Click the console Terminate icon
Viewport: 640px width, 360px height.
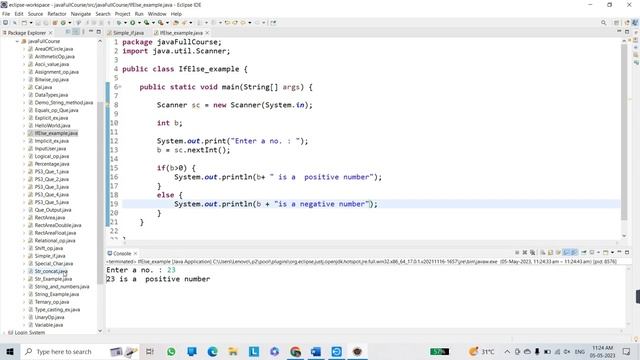517,253
